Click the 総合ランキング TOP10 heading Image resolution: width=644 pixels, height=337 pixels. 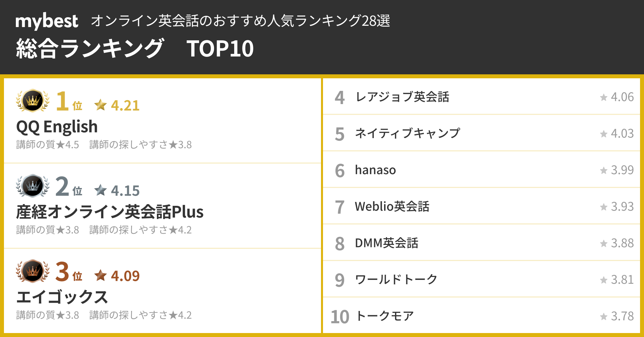pyautogui.click(x=135, y=49)
